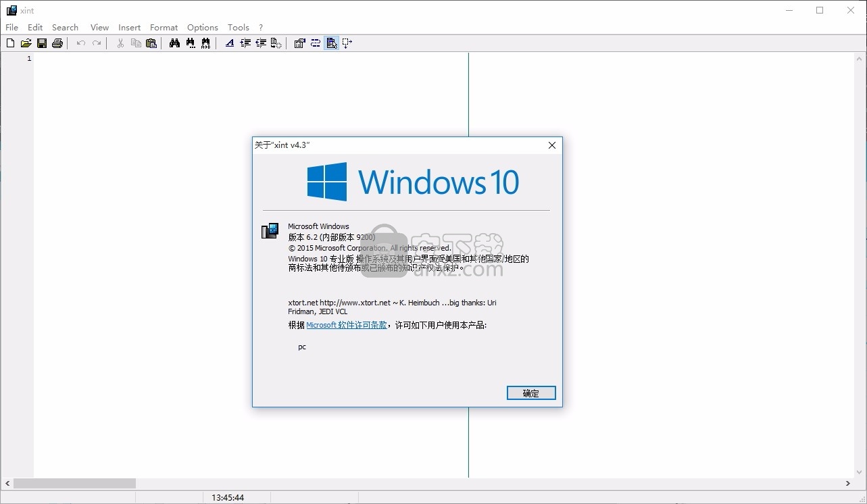
Task: Click the Cut scissors icon
Action: click(120, 43)
